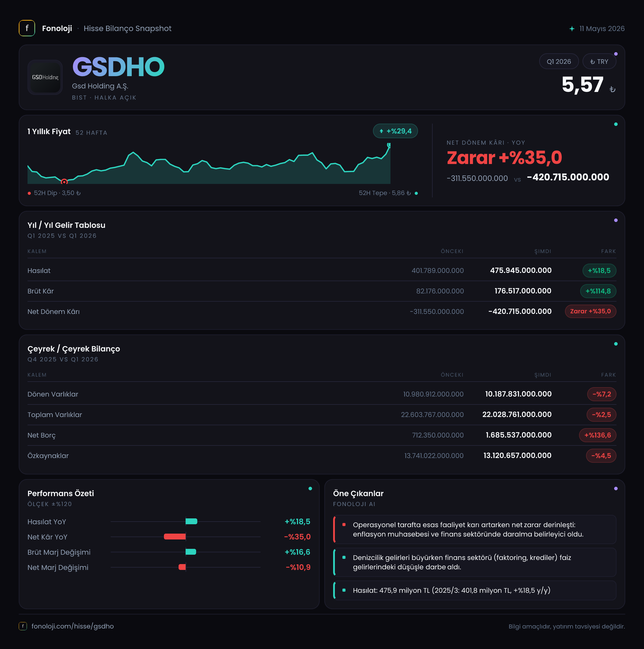Select the red 52-week low marker on chart
Screen dimensions: 644x649
(x=64, y=182)
